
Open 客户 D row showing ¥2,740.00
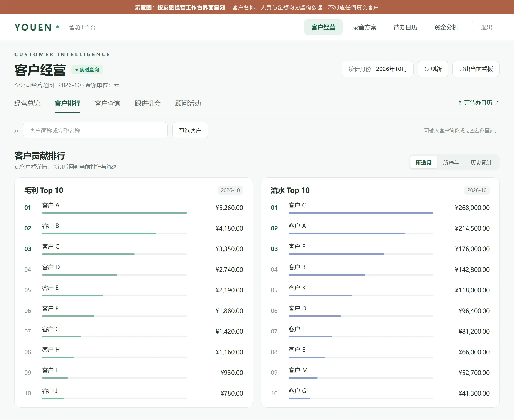click(x=134, y=269)
